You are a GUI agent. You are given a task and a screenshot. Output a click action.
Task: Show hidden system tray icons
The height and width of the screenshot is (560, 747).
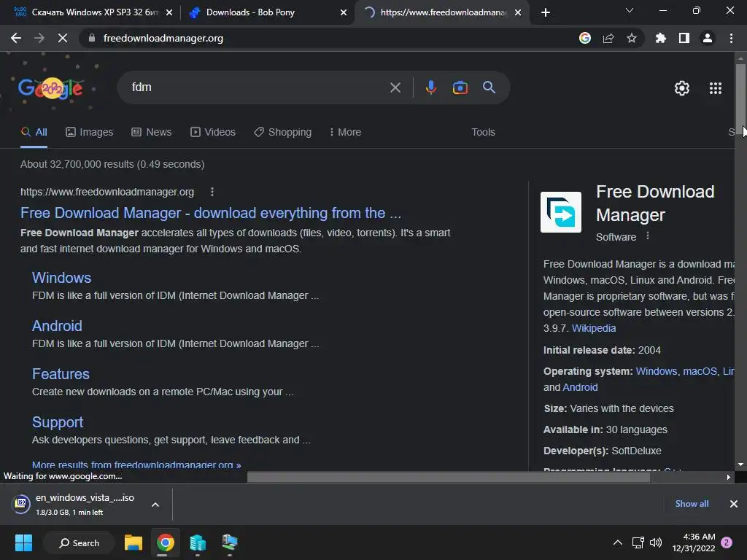617,542
